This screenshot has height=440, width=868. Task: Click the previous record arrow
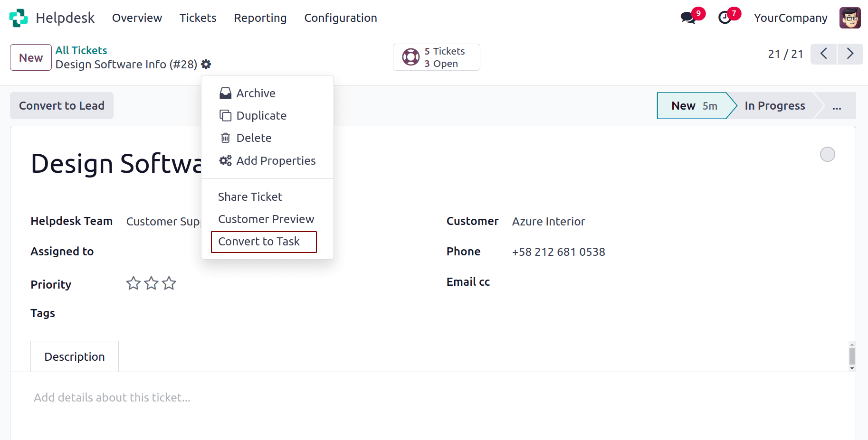pyautogui.click(x=823, y=54)
